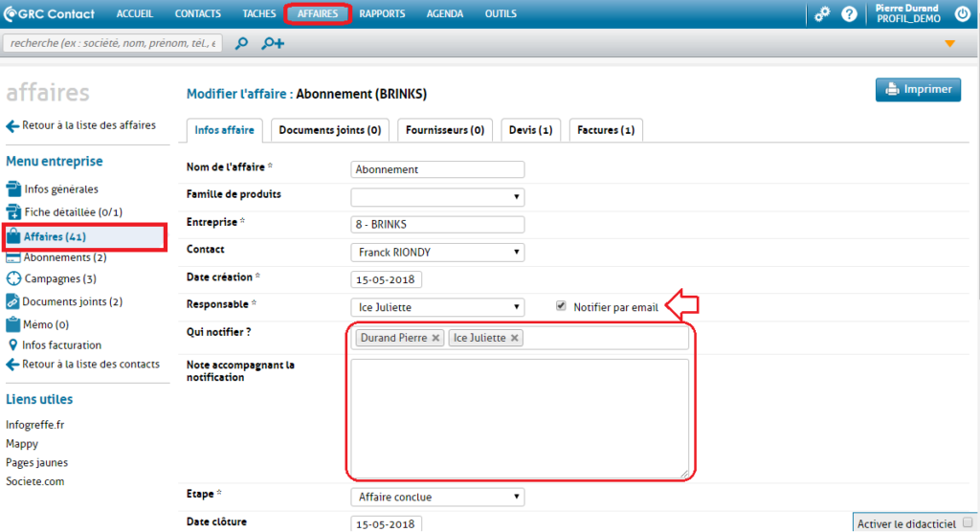Open the Famille de produits dropdown
The height and width of the screenshot is (532, 980).
(437, 197)
